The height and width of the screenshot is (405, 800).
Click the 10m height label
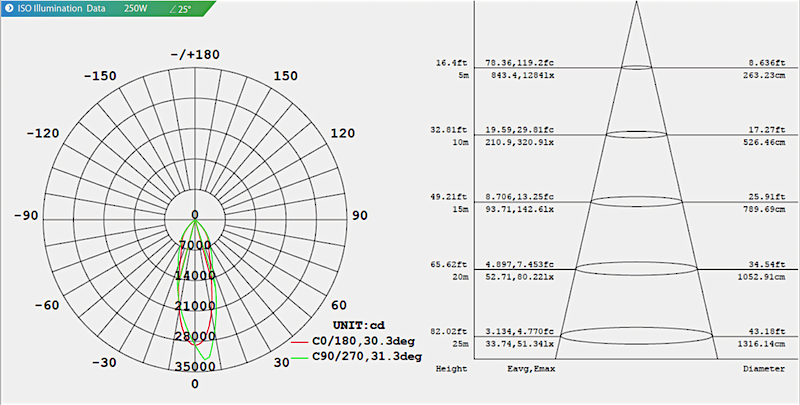tap(460, 143)
